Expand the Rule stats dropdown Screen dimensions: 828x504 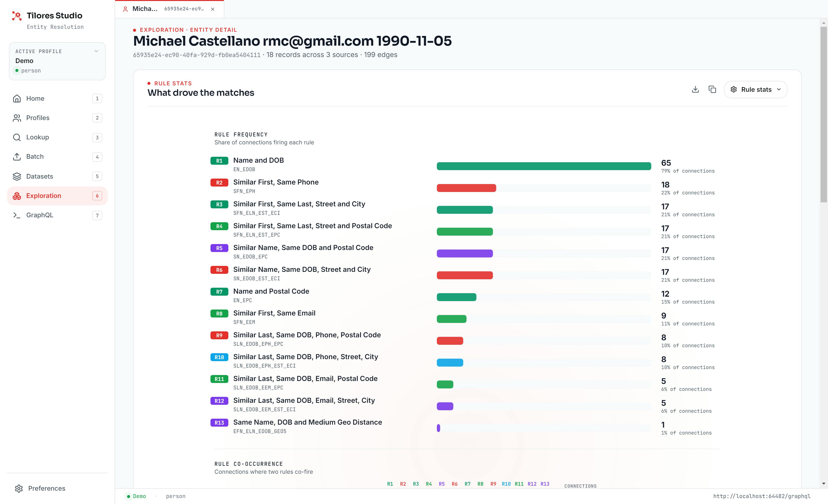756,89
